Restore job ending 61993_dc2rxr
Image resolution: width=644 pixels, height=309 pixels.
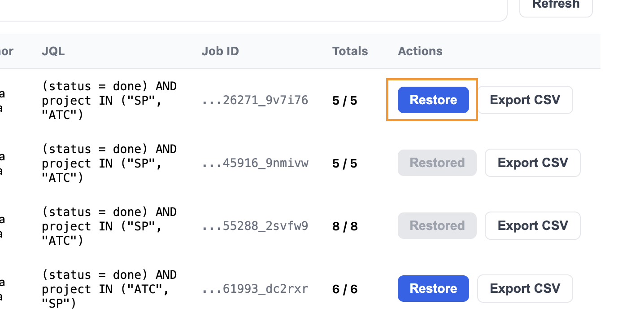[433, 288]
